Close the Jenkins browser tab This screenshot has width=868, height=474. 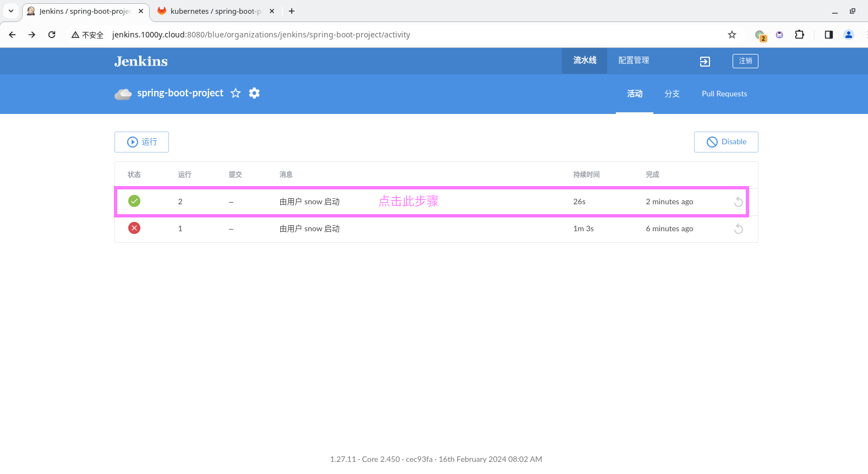coord(141,11)
